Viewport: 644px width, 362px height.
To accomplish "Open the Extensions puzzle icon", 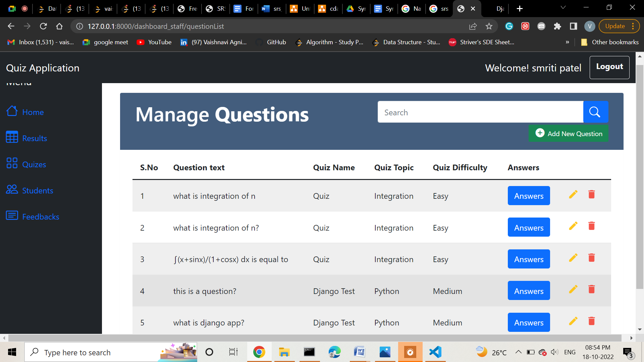I will tap(557, 26).
